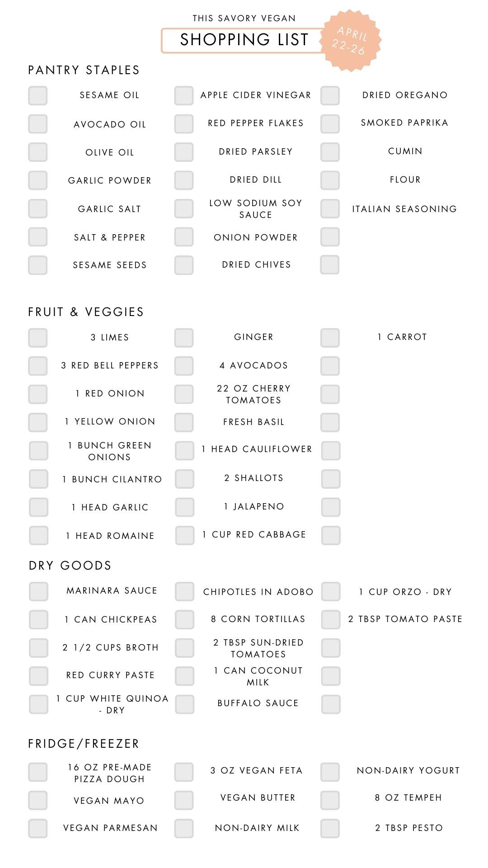Mark Dried Oregano as bought
Viewport: 488px width, 868px height.
[x=330, y=96]
